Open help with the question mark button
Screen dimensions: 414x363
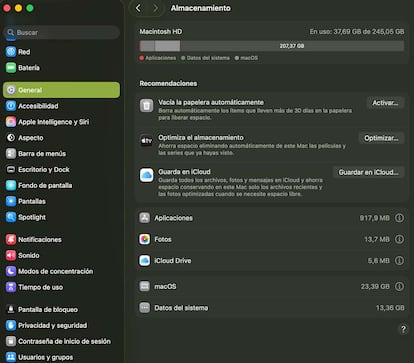click(403, 329)
